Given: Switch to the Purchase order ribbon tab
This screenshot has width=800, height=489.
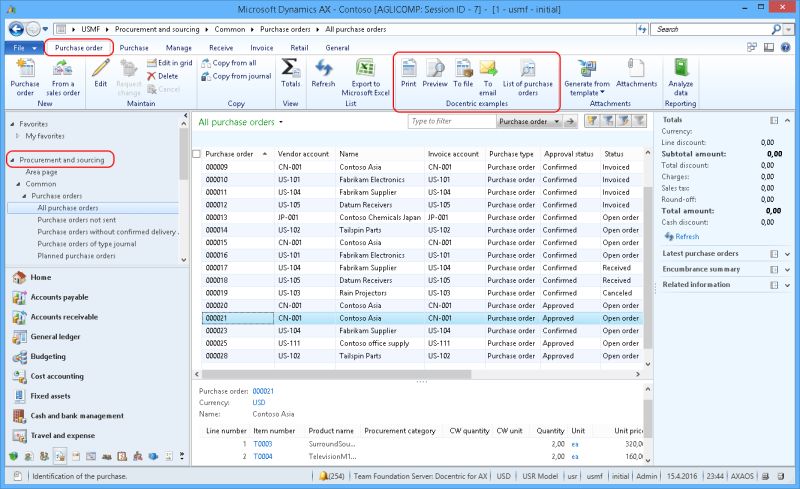Looking at the screenshot, I should 79,47.
